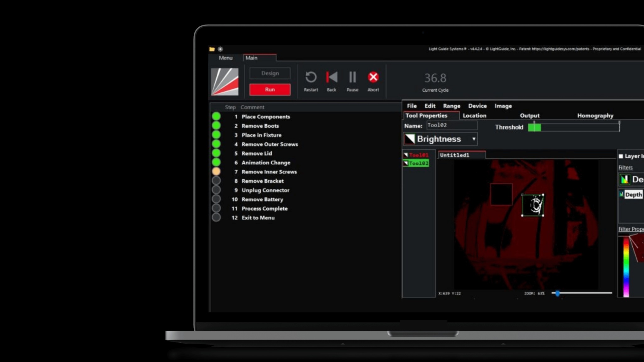The height and width of the screenshot is (362, 644).
Task: Select Tool01 in the tool list
Action: point(418,155)
